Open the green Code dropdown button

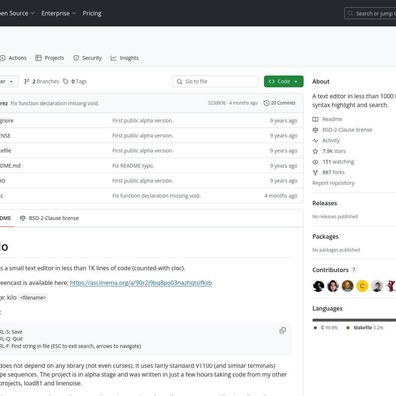[x=284, y=81]
